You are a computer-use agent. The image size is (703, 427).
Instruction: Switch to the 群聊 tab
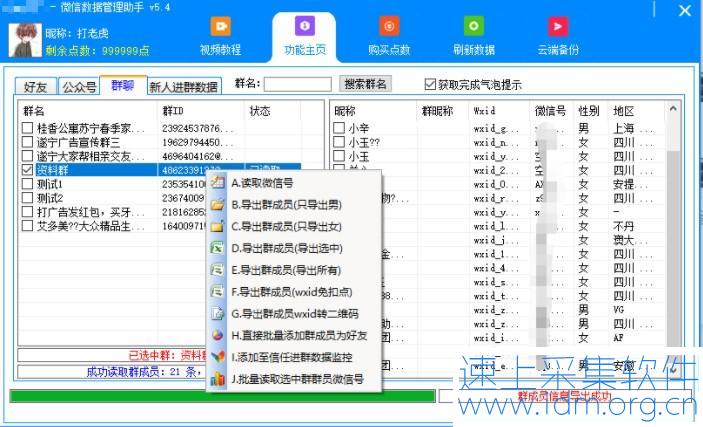(x=123, y=85)
